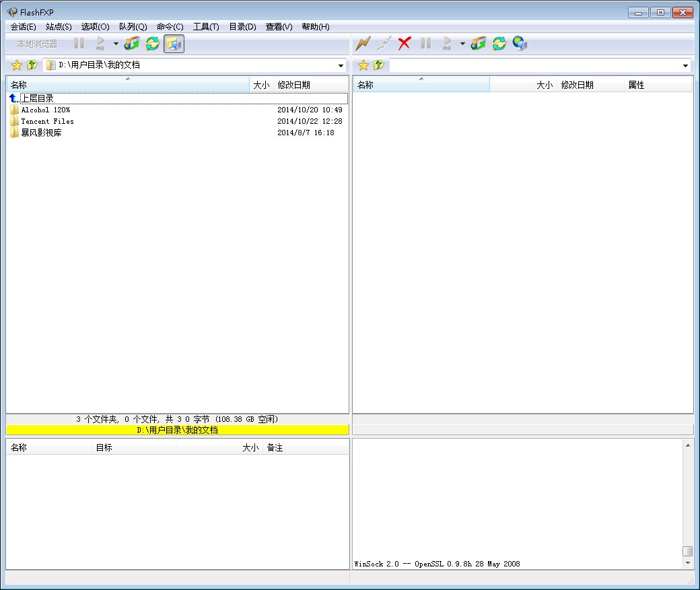Open the 目录(D) menu
The image size is (700, 590).
click(x=242, y=27)
